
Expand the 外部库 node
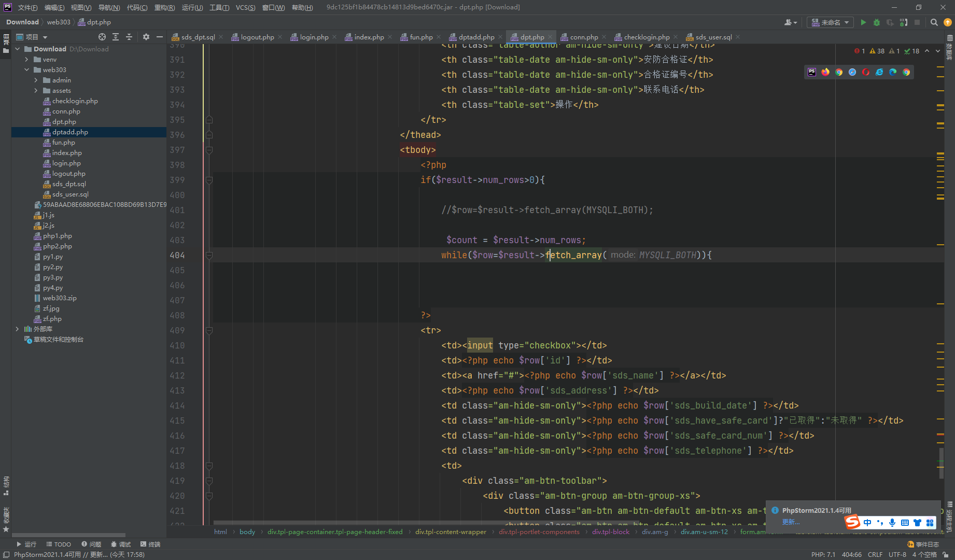(x=18, y=329)
